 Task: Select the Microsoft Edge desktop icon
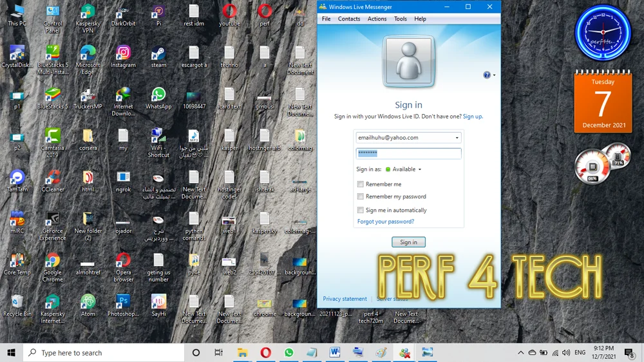(x=88, y=60)
